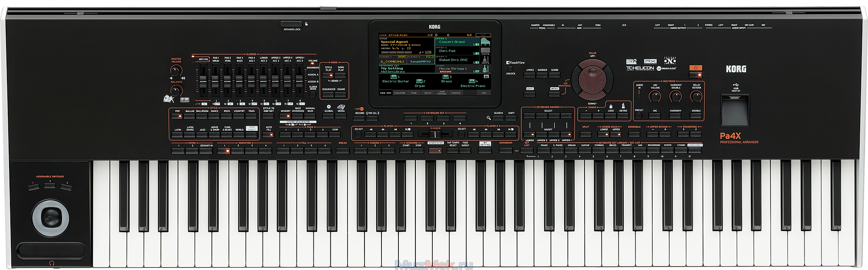
Task: Switch to the Volume tab on display
Action: [x=399, y=93]
